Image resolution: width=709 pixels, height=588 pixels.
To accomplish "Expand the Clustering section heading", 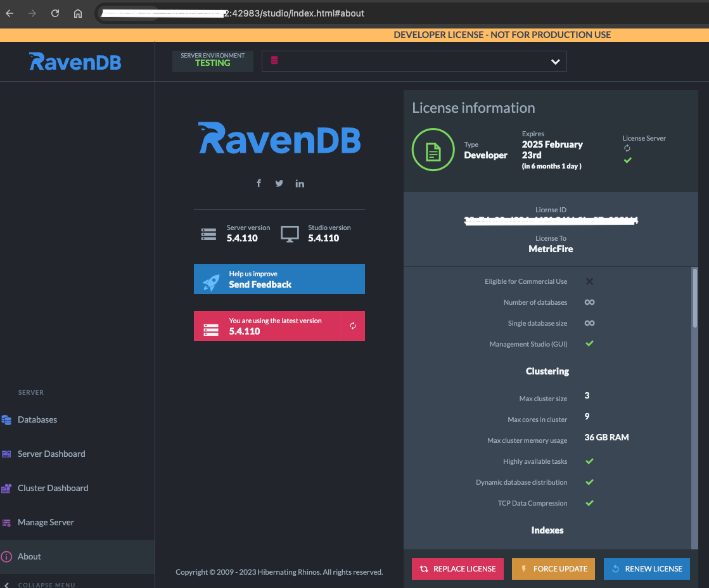I will (x=547, y=371).
